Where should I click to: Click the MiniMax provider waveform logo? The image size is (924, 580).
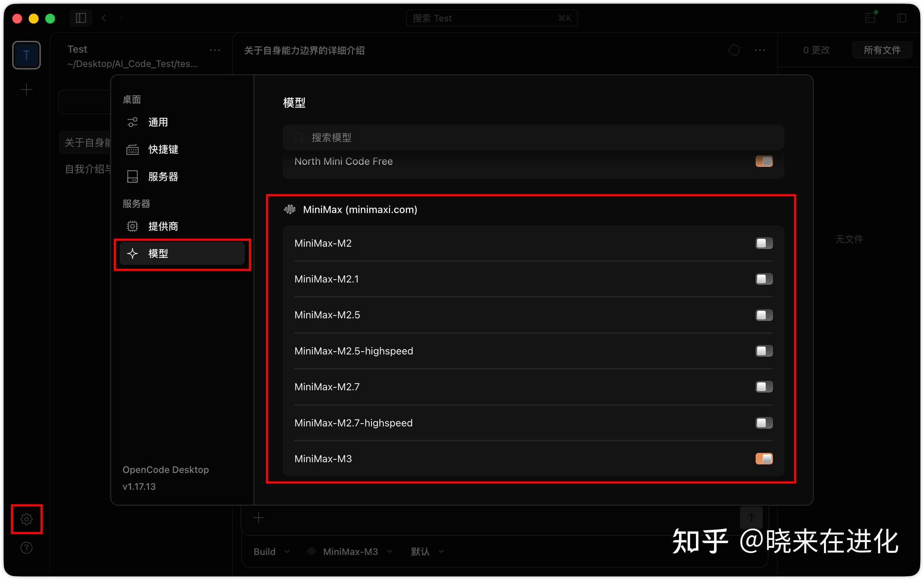click(x=290, y=209)
